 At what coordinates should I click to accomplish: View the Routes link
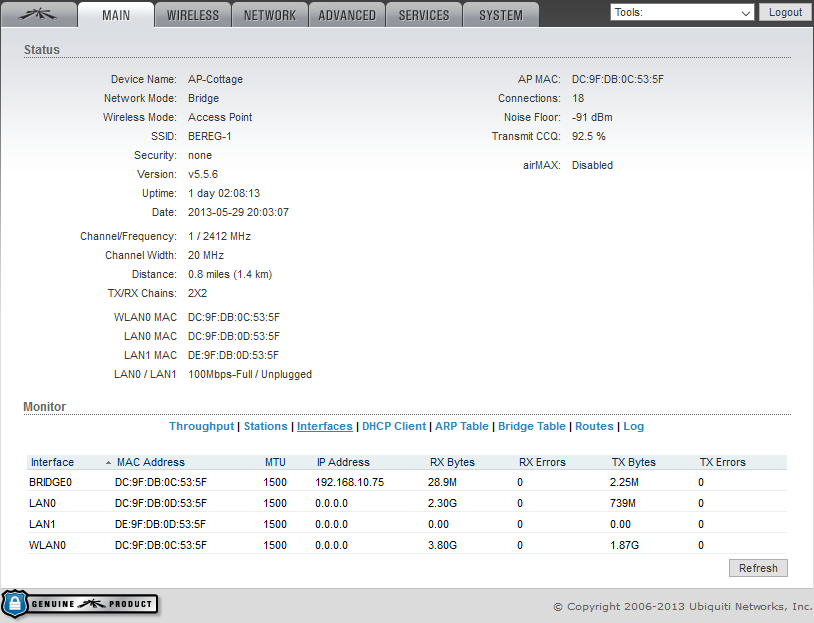point(594,426)
